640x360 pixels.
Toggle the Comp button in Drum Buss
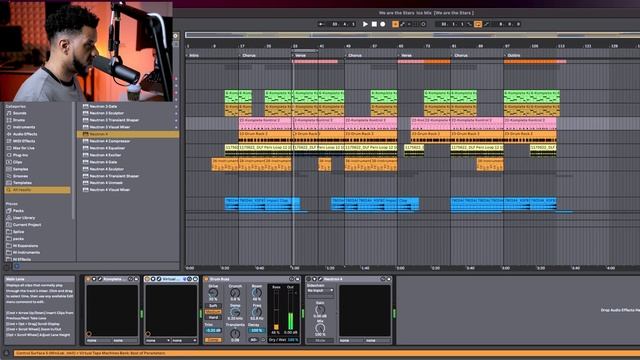213,340
